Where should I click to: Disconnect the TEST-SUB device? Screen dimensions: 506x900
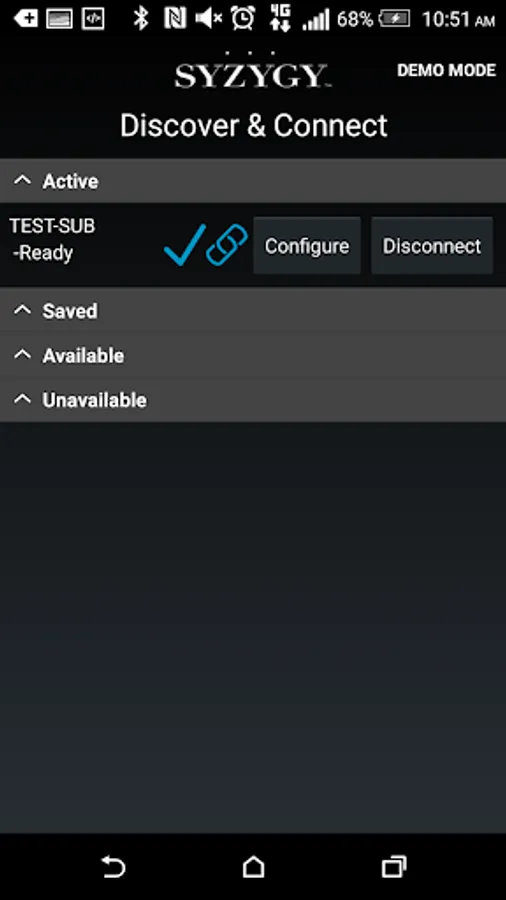432,246
